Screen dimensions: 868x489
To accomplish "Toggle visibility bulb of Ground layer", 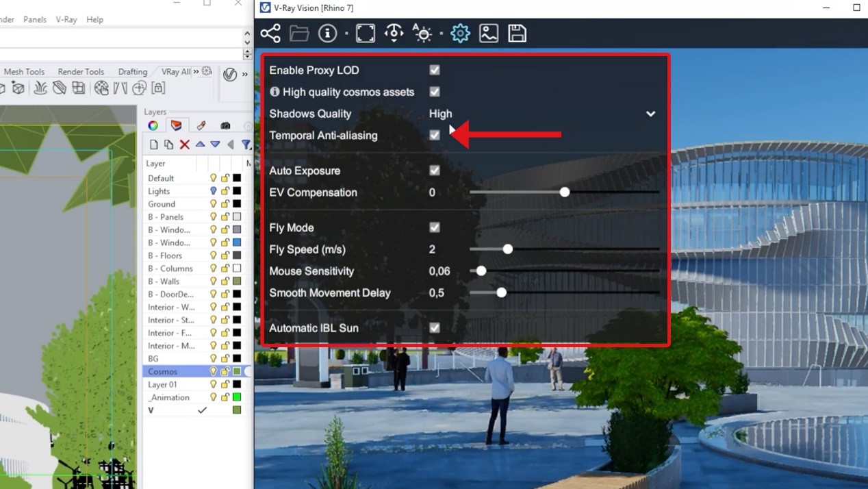I will point(213,204).
